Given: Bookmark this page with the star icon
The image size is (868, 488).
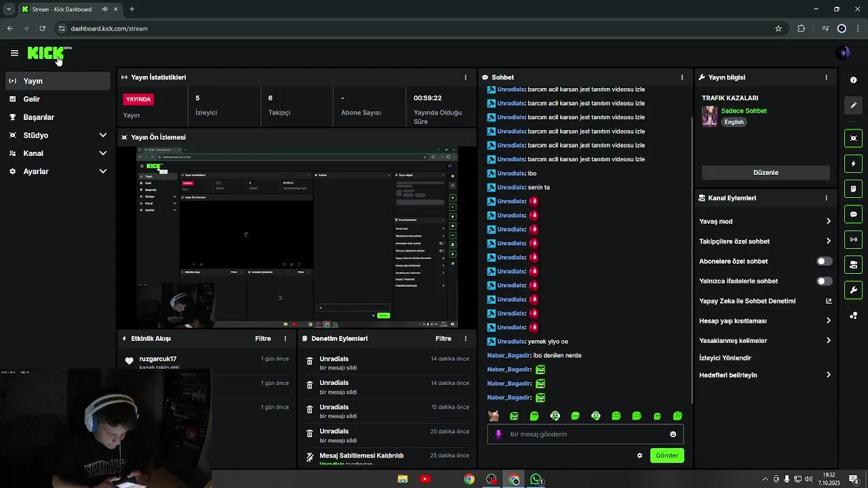Looking at the screenshot, I should coord(778,28).
